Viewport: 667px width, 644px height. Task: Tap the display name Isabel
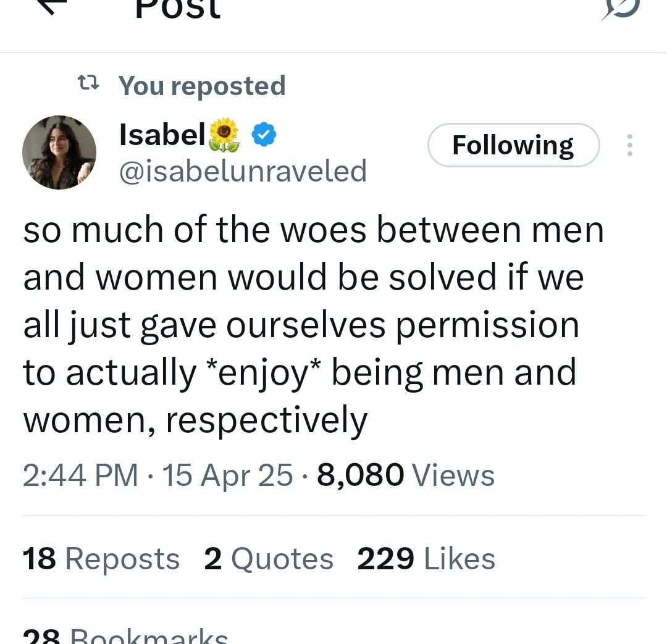(x=162, y=135)
